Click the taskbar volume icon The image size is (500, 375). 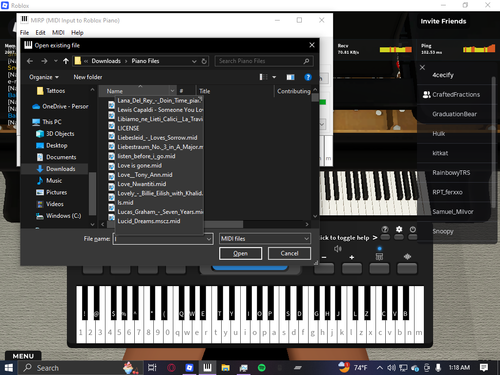tap(391, 368)
